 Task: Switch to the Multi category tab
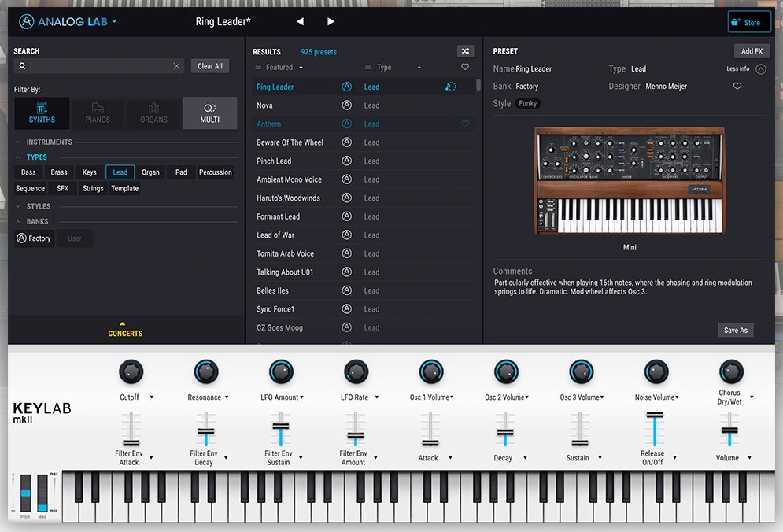click(x=209, y=113)
